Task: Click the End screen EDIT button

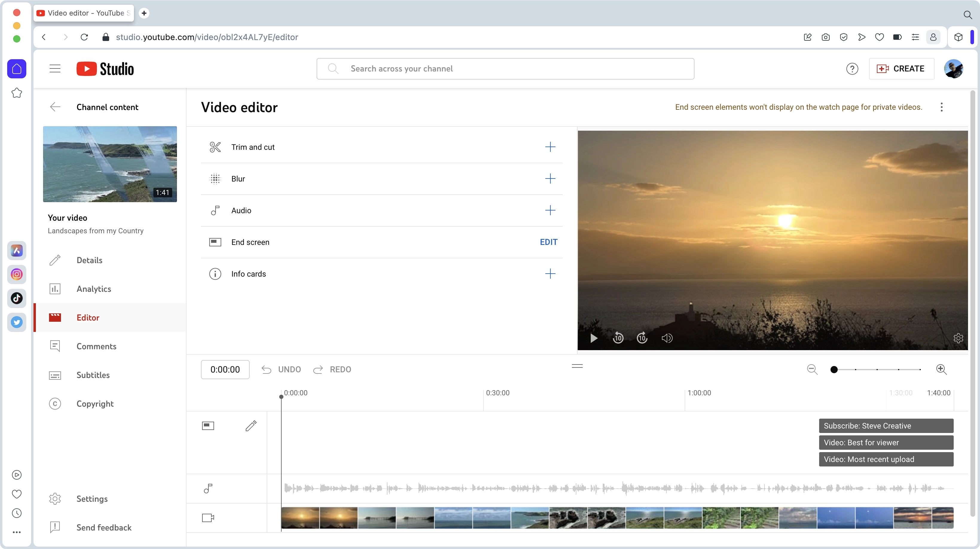Action: 548,242
